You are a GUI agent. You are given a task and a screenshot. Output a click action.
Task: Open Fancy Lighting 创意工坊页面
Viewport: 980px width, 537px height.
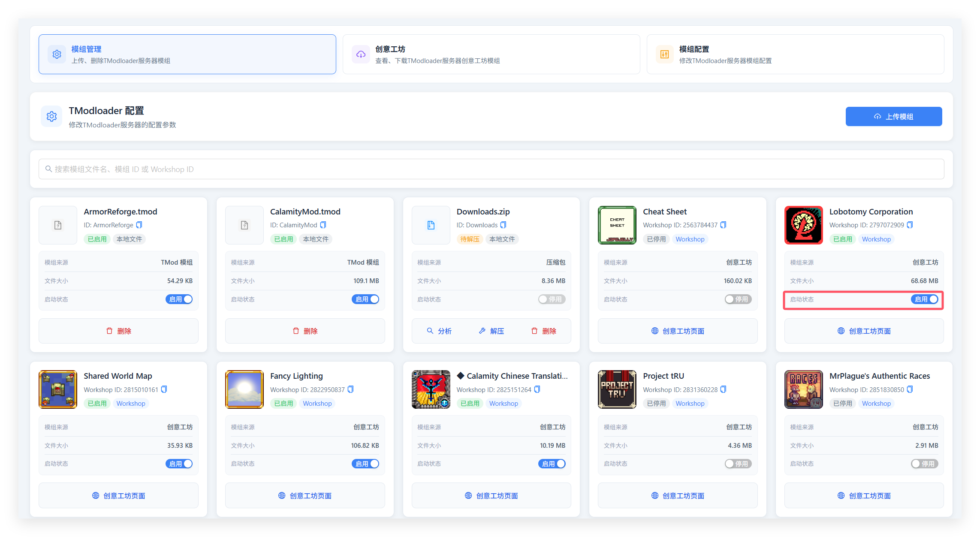tap(305, 495)
